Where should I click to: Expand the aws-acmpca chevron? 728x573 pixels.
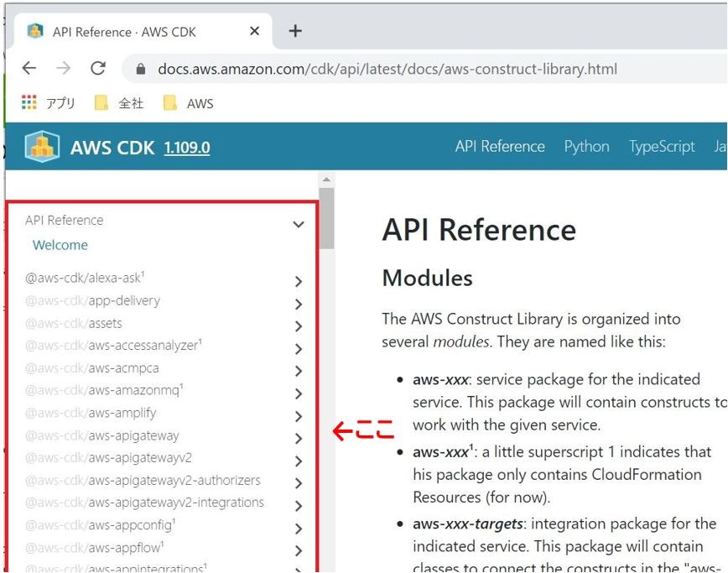tap(299, 371)
